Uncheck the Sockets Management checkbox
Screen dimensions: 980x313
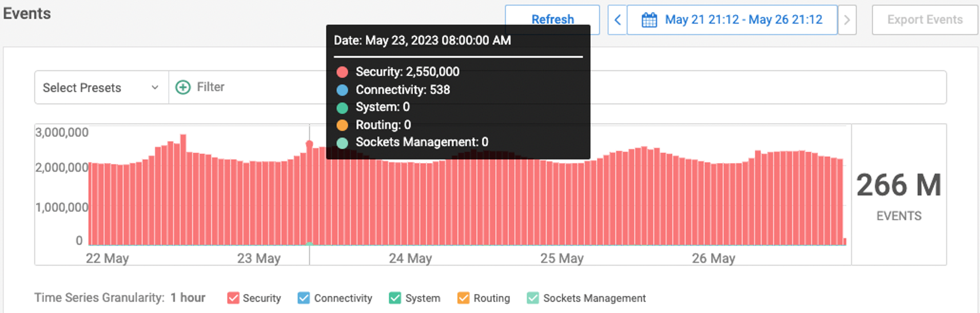(532, 298)
